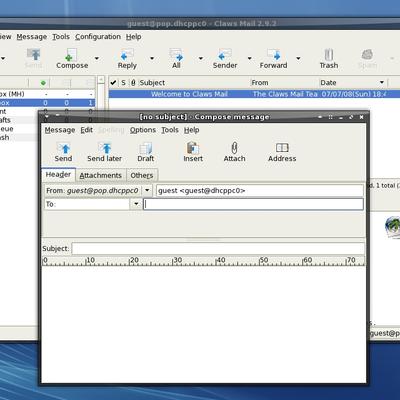Click in the message body area
Image resolution: width=400 pixels, height=400 pixels.
tap(203, 324)
